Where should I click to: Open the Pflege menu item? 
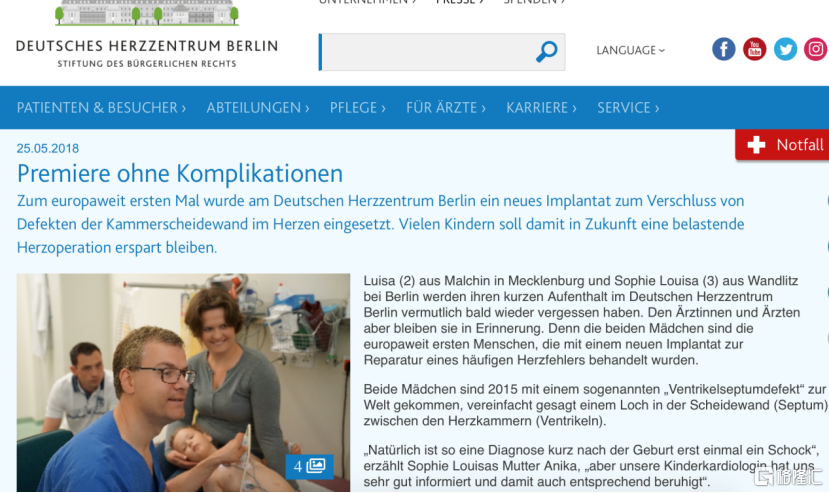pyautogui.click(x=357, y=108)
